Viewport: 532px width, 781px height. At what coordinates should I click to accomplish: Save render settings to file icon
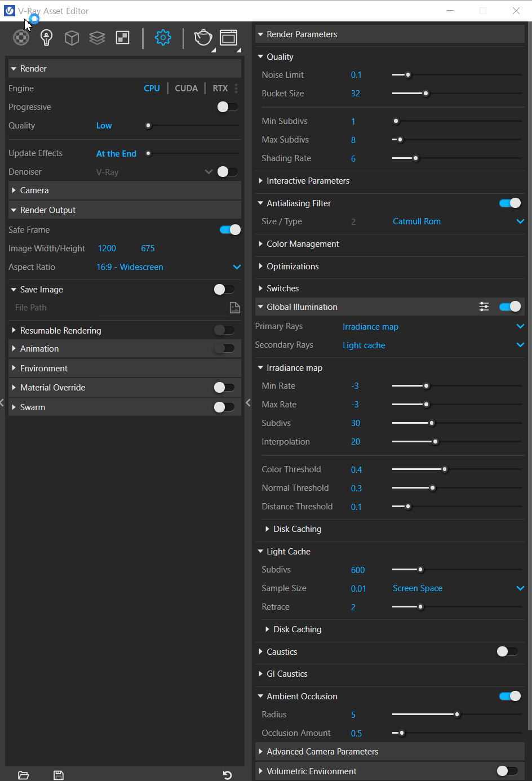(58, 775)
